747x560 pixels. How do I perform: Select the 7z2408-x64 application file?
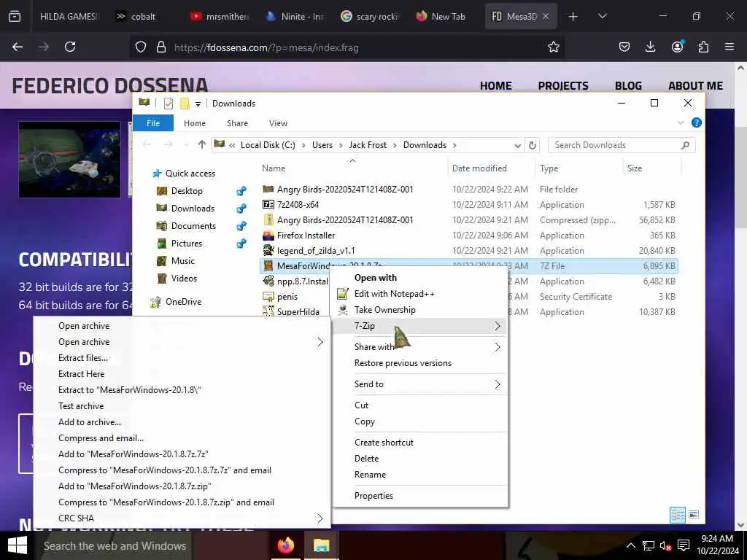[298, 205]
